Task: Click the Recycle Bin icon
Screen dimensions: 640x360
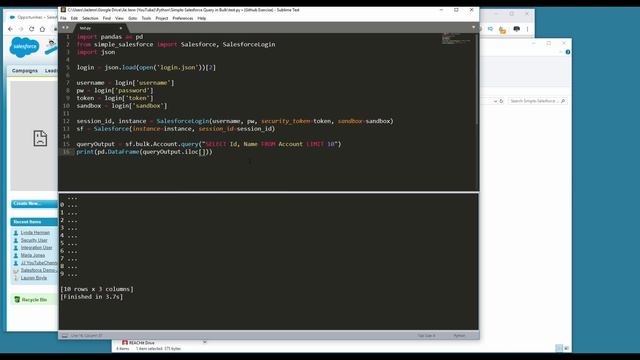Action: (x=17, y=300)
